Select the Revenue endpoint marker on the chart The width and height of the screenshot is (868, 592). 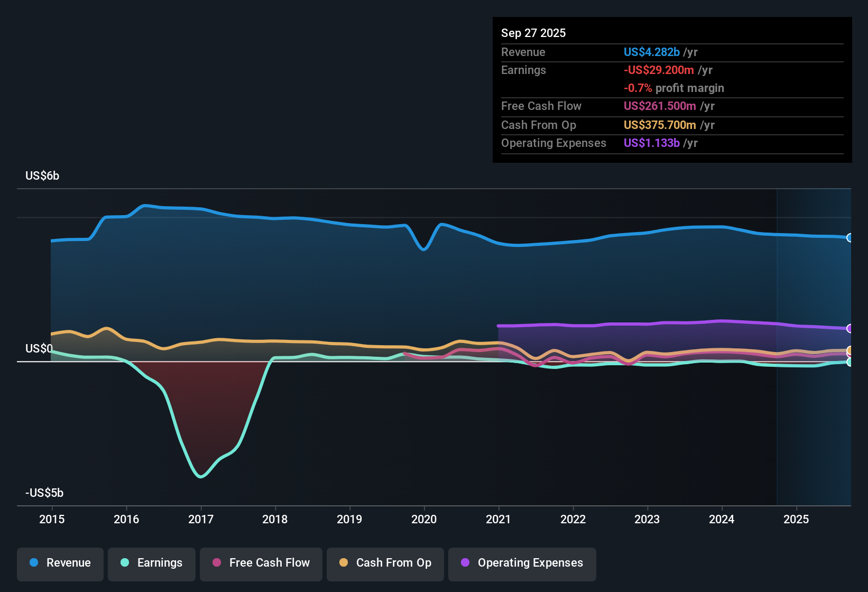click(850, 238)
